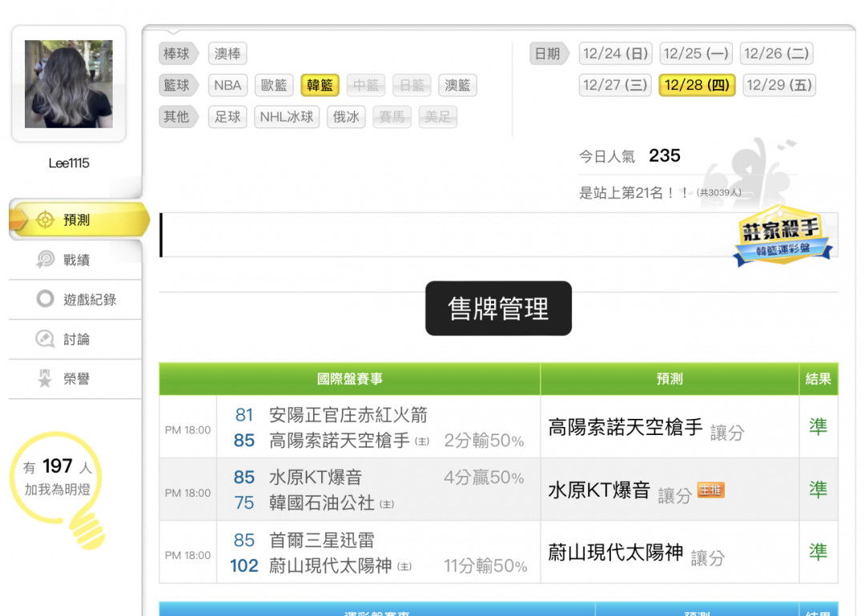
Task: Click the 準 result for 高陽索諾天空槍手
Action: click(x=818, y=427)
